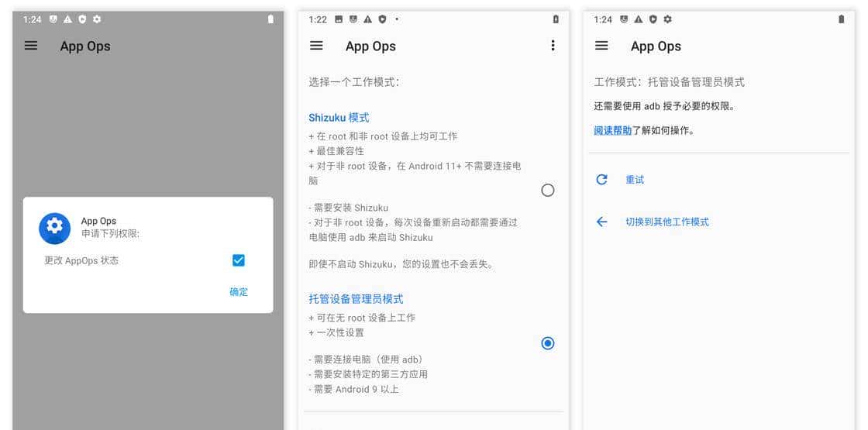This screenshot has width=868, height=430.
Task: Click shield icon in right status bar
Action: pos(653,19)
